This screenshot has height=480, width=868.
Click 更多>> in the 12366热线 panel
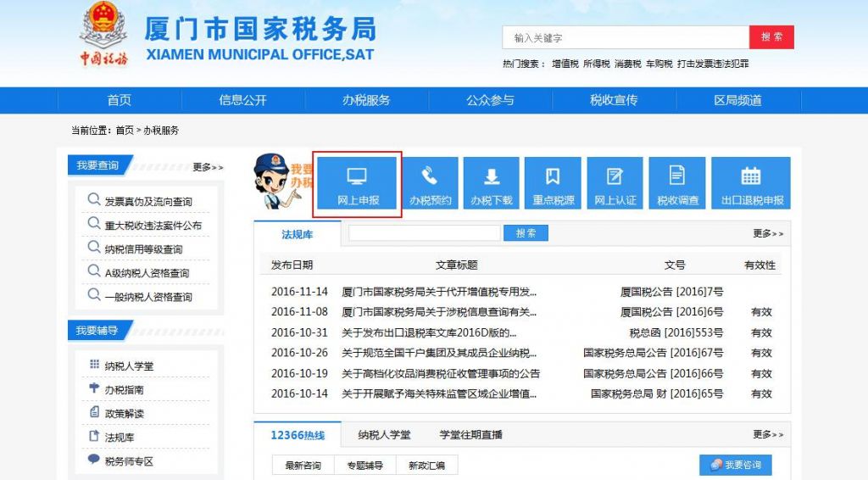tap(768, 434)
